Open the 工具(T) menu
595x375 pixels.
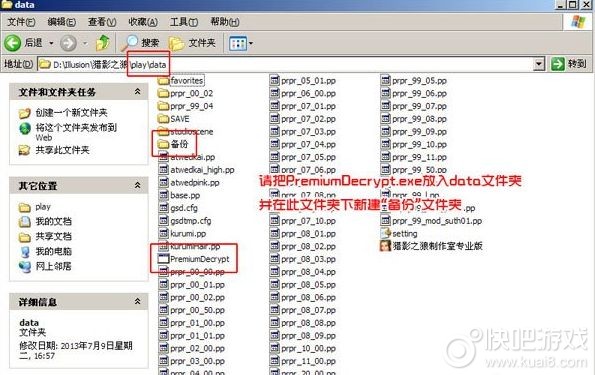(184, 22)
